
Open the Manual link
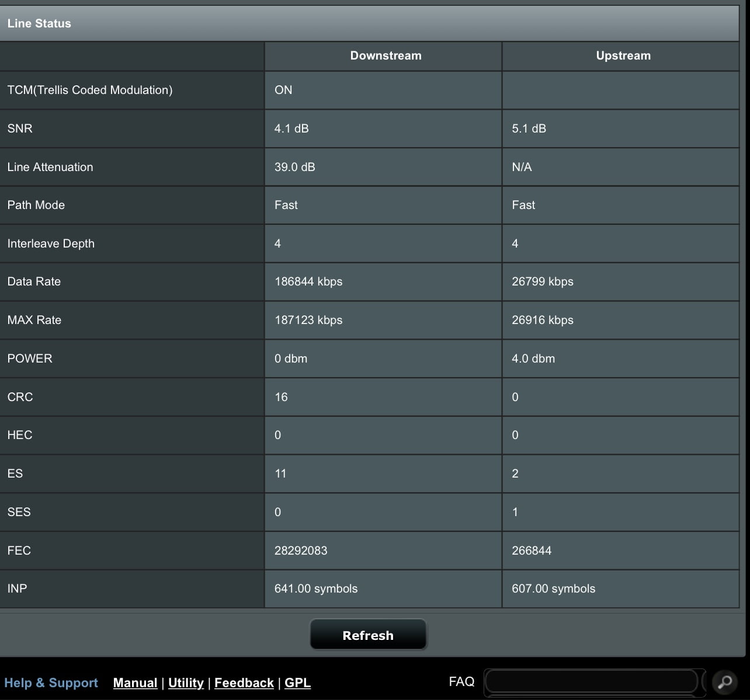click(135, 682)
